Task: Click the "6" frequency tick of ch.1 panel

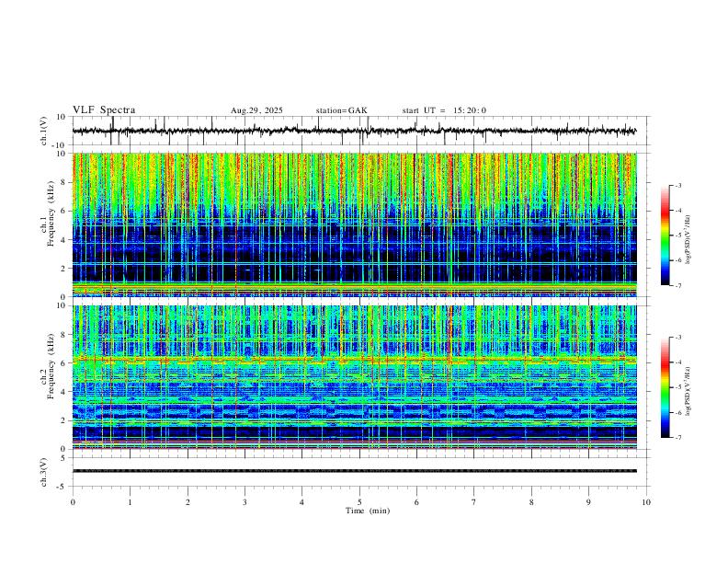Action: pos(64,211)
